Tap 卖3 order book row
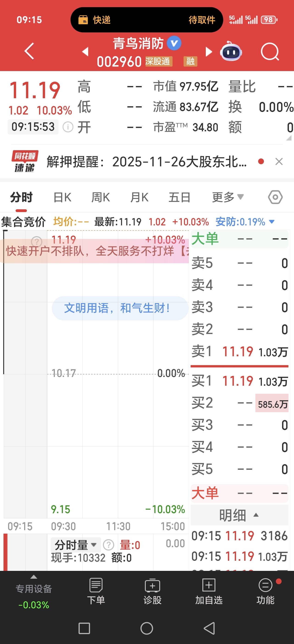Screen dimensions: 294x644 (239, 307)
